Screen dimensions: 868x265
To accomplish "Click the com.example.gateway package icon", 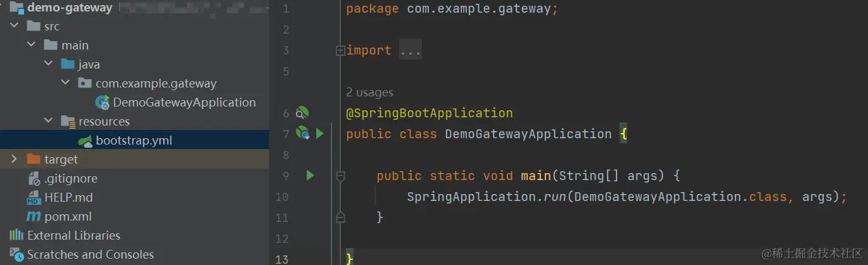I will 85,84.
